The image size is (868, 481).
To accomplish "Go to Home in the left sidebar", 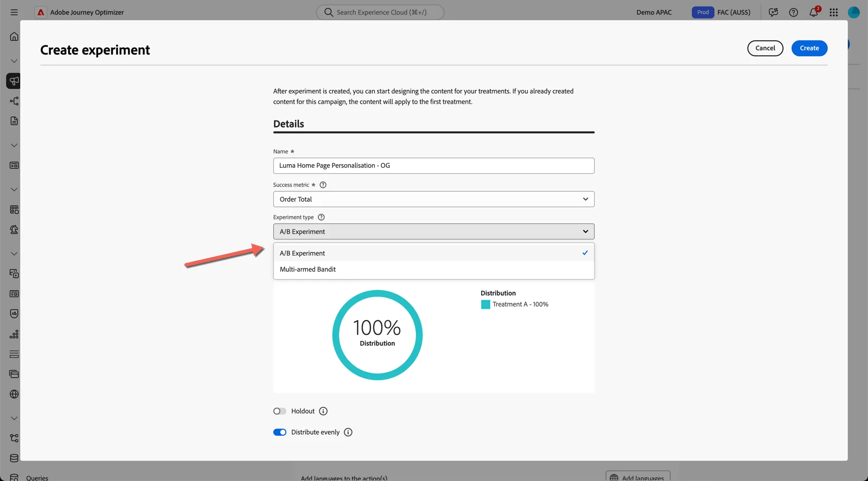I will pos(14,37).
